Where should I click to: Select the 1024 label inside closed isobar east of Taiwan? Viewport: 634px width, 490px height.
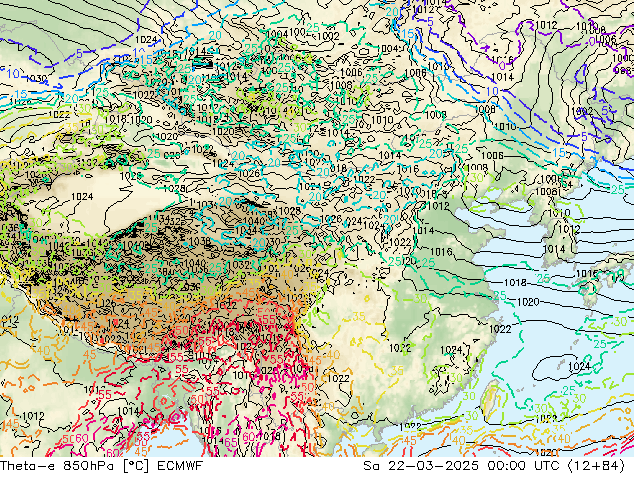click(579, 367)
